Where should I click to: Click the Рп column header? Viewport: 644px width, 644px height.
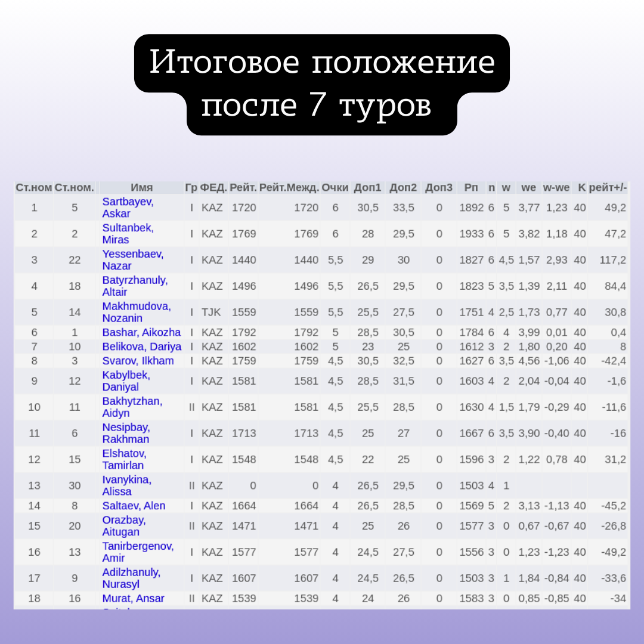[471, 188]
